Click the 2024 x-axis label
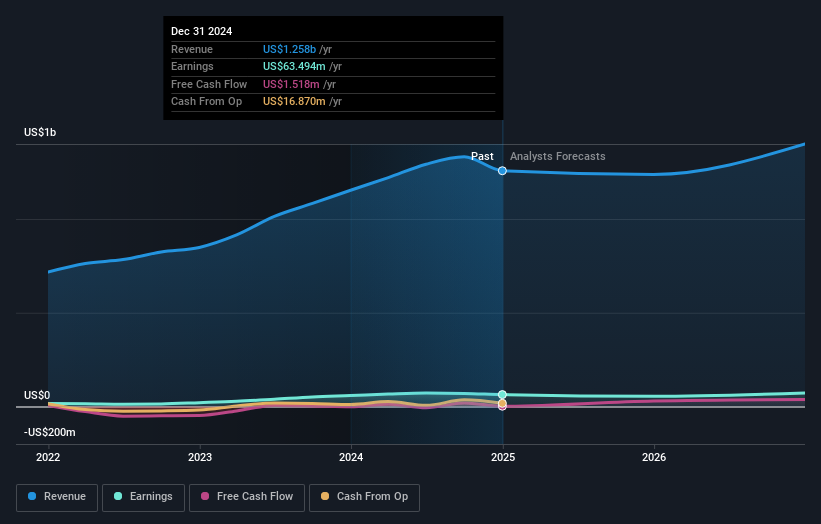This screenshot has height=524, width=821. (351, 457)
